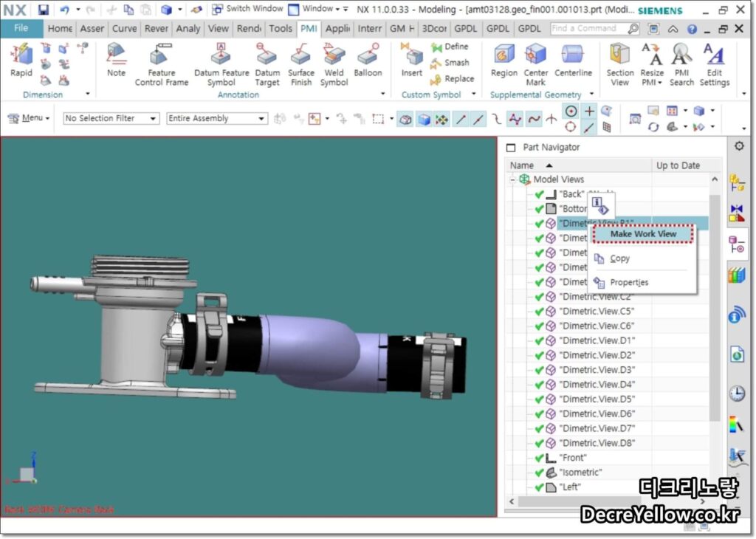Image resolution: width=756 pixels, height=539 pixels.
Task: Create a Datum Feature Symbol
Action: click(221, 64)
